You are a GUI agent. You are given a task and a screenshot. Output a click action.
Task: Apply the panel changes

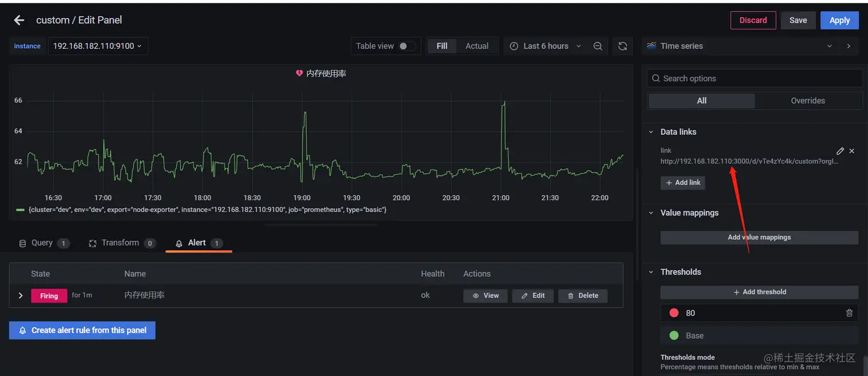point(839,20)
